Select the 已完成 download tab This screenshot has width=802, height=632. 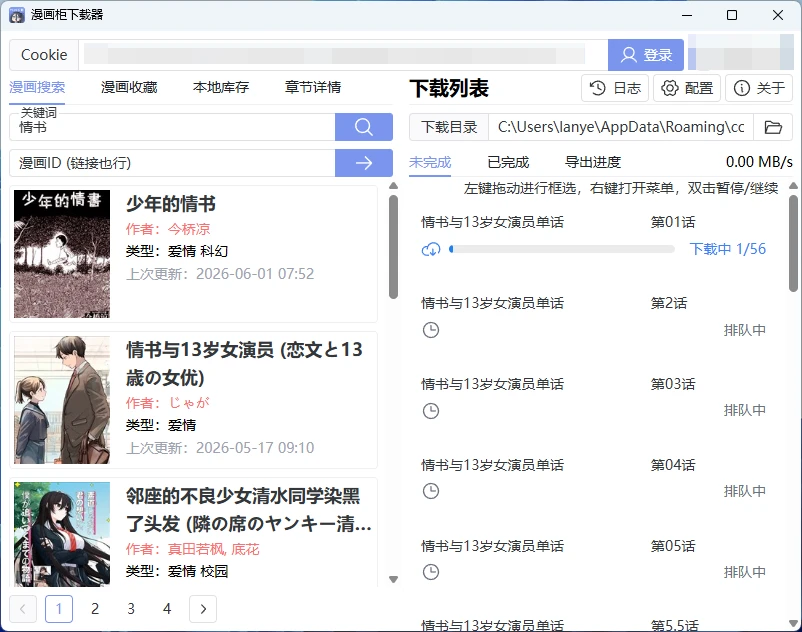pos(508,162)
